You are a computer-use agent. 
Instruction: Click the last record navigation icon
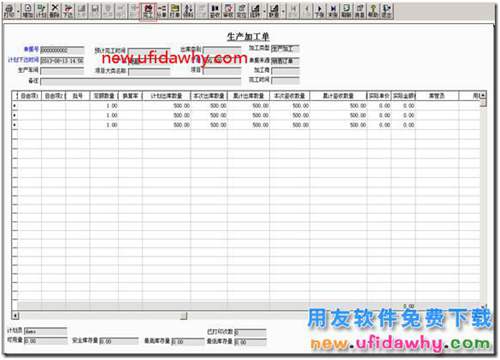point(333,11)
